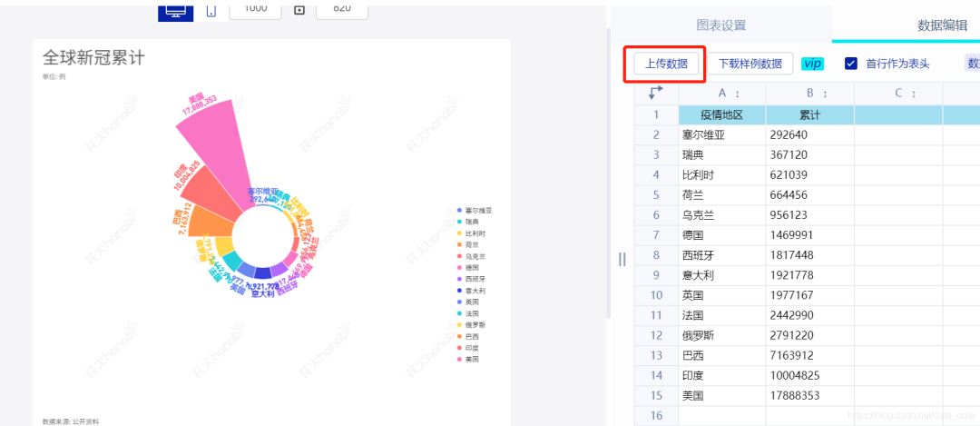
Task: Open the 图表设置 tab
Action: [721, 25]
